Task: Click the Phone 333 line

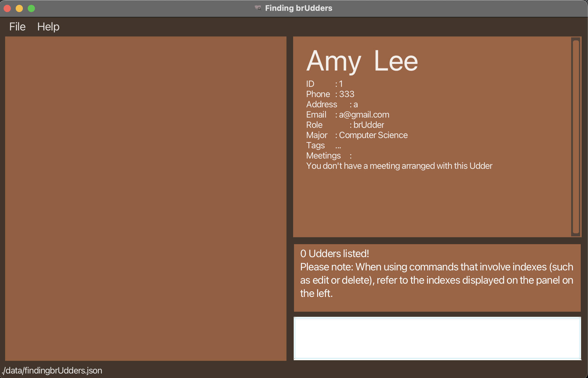Action: coord(330,94)
